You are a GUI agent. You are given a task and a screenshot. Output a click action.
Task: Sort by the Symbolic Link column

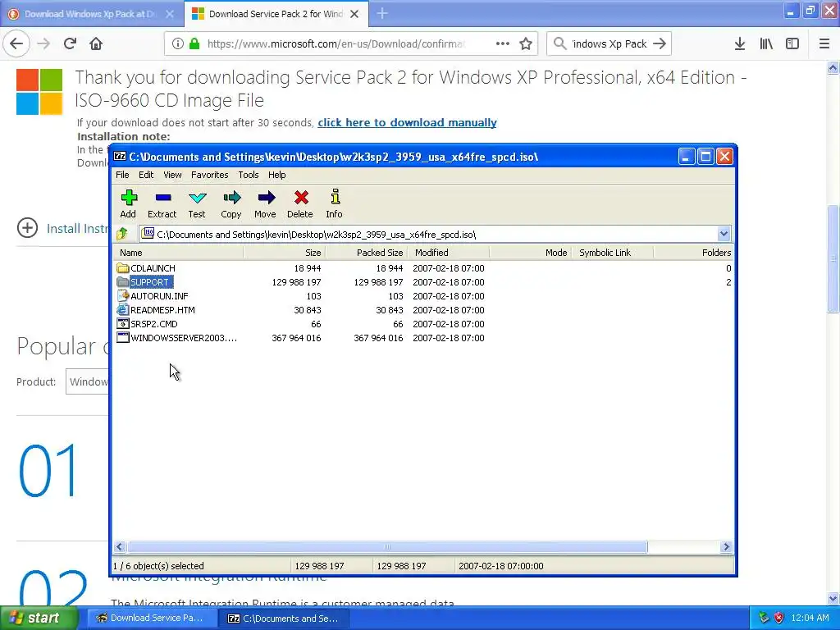(x=612, y=253)
